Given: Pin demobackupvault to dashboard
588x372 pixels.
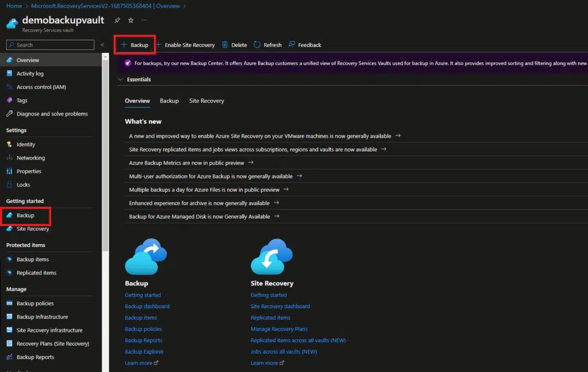Looking at the screenshot, I should click(x=117, y=20).
